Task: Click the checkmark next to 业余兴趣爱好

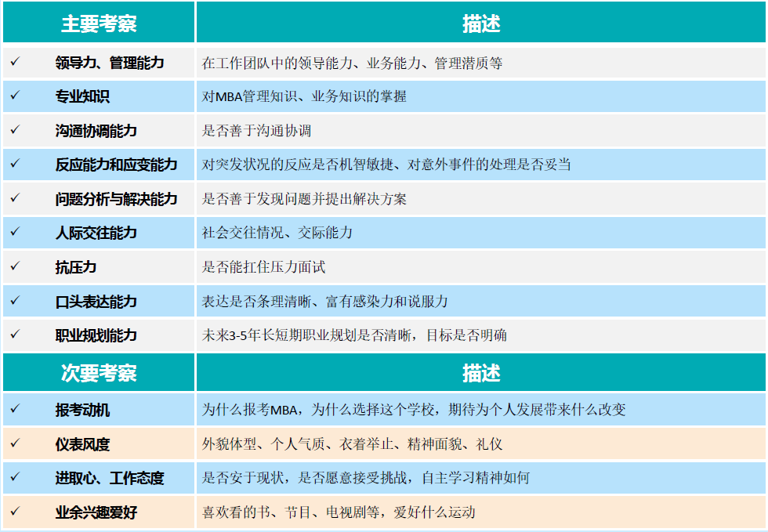Action: tap(15, 512)
